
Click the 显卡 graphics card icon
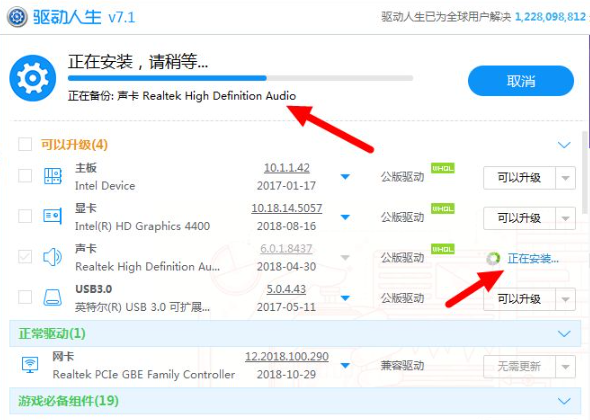53,216
